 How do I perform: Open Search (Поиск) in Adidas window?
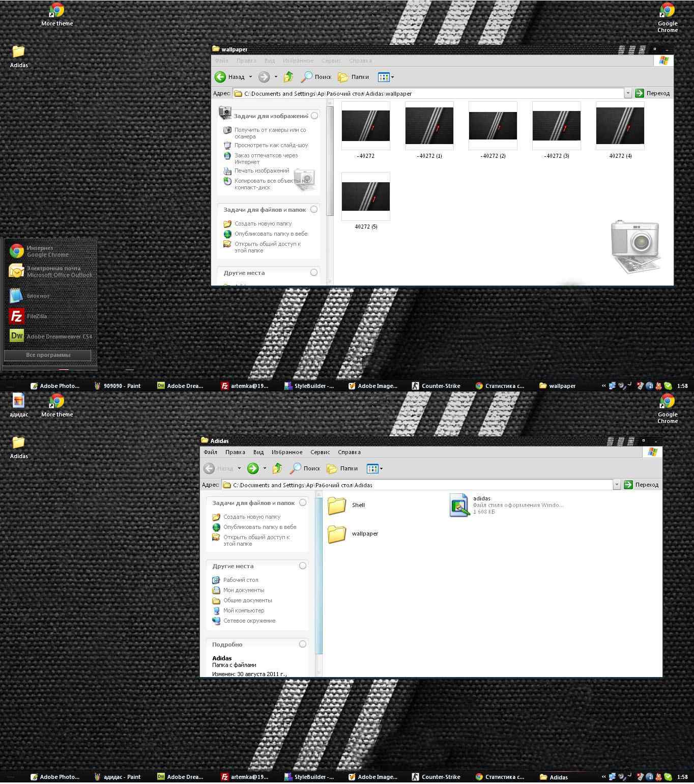point(305,468)
